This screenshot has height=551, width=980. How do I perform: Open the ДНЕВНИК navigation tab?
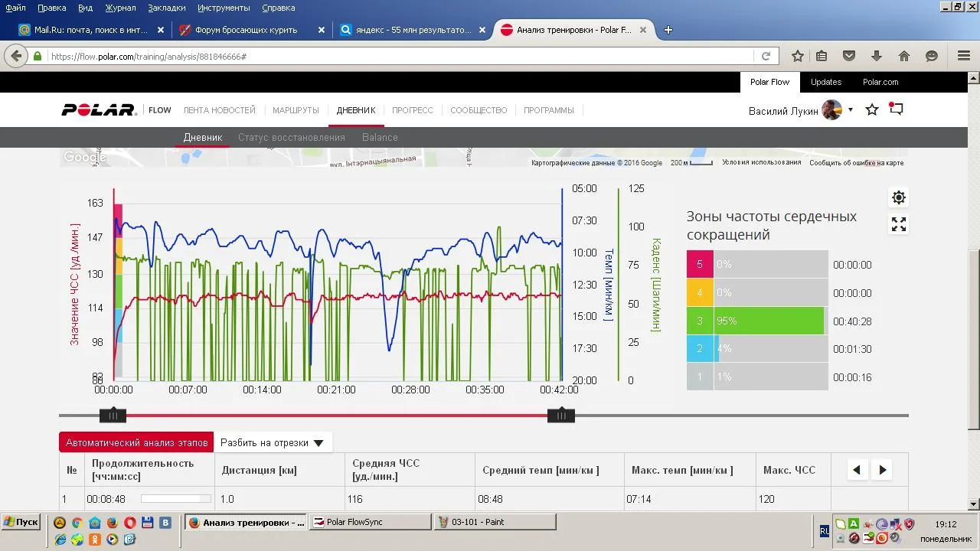coord(356,110)
